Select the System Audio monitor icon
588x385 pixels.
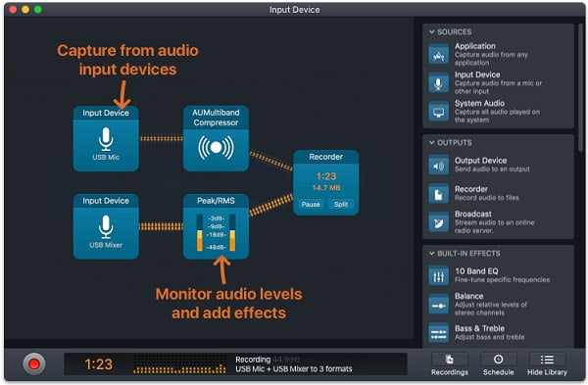coord(438,112)
